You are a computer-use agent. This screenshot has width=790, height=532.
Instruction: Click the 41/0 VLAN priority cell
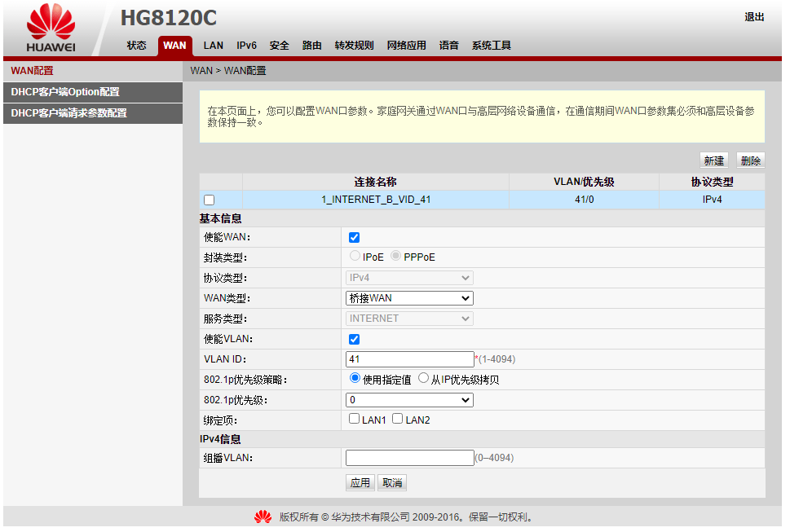tap(585, 200)
